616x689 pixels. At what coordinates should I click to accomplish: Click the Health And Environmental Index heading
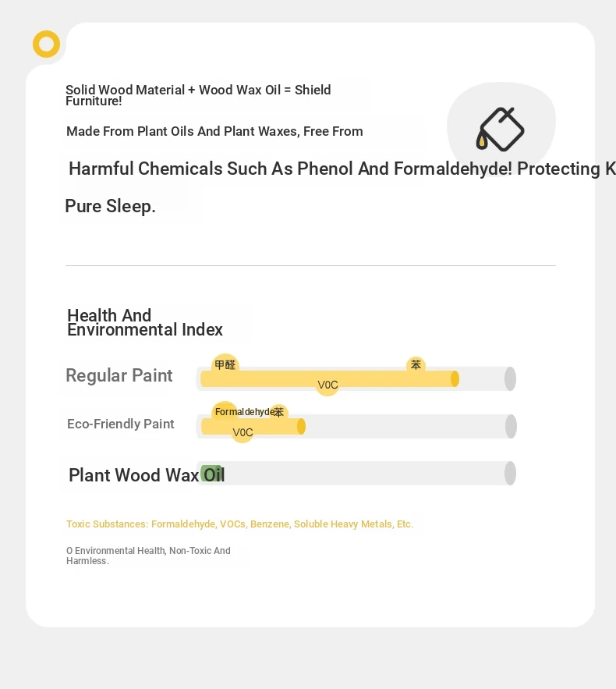pyautogui.click(x=145, y=322)
